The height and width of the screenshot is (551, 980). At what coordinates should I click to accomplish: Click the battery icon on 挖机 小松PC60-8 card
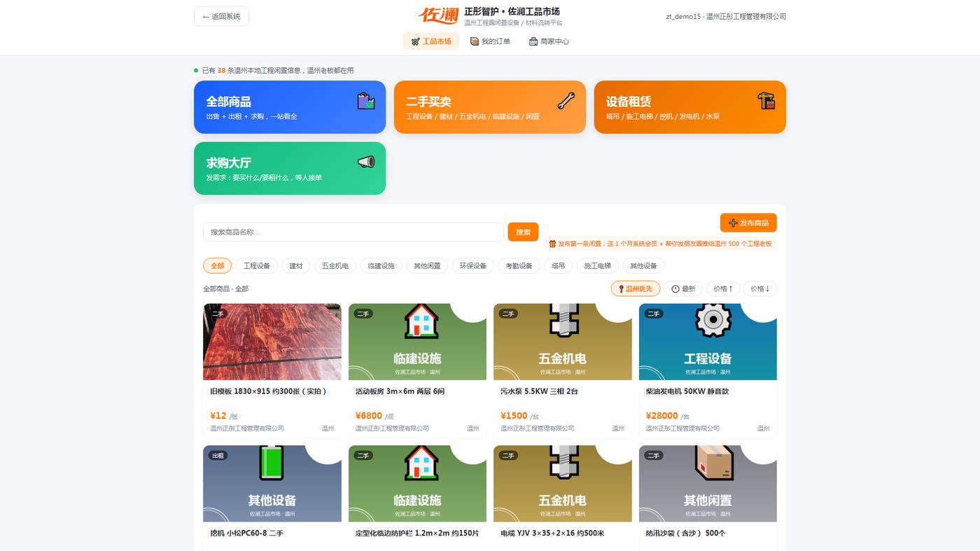coord(272,463)
